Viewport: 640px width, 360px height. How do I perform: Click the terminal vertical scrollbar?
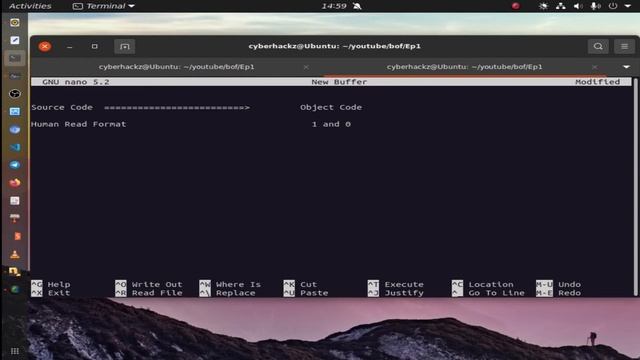(635, 187)
